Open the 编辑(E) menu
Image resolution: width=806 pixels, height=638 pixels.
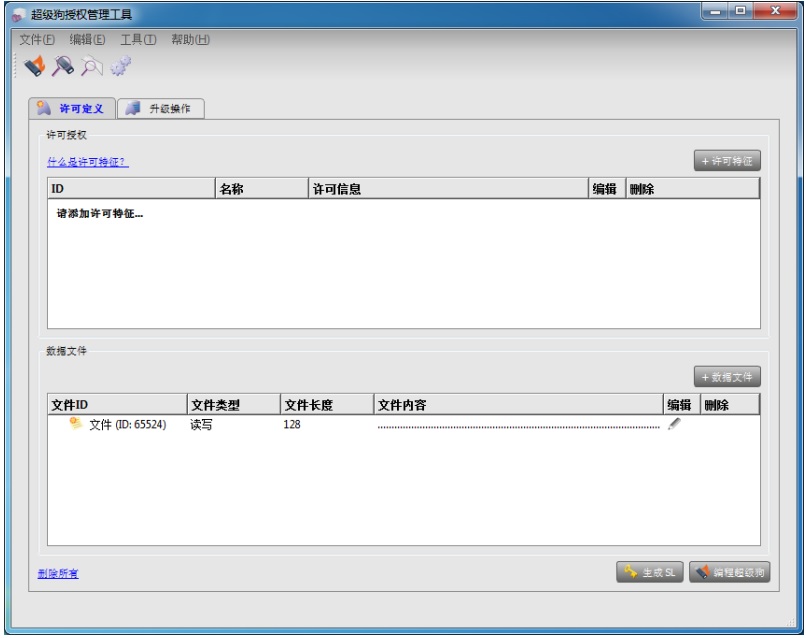[x=88, y=39]
